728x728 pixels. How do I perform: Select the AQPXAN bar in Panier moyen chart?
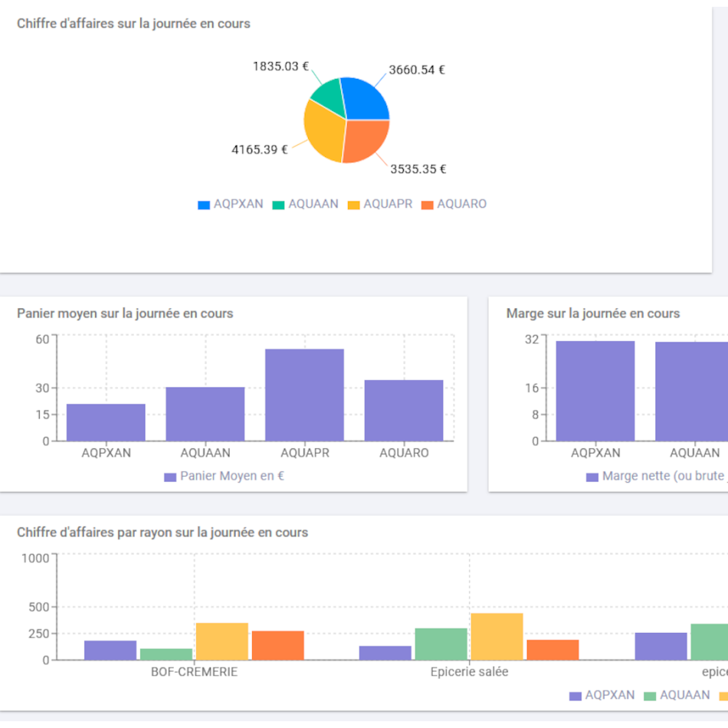tap(106, 422)
